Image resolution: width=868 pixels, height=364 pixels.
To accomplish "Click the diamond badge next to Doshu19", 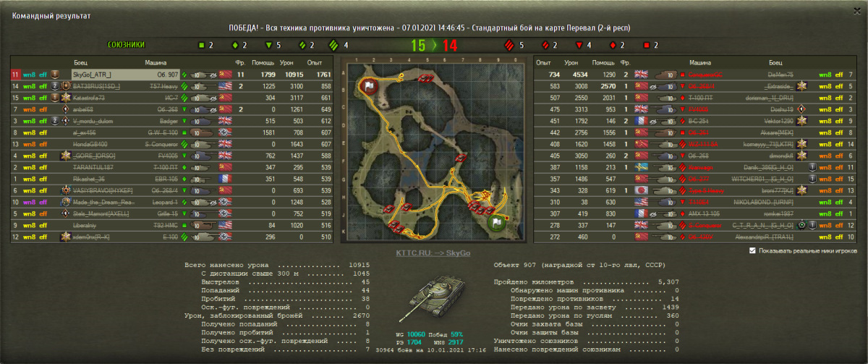I will tap(802, 109).
